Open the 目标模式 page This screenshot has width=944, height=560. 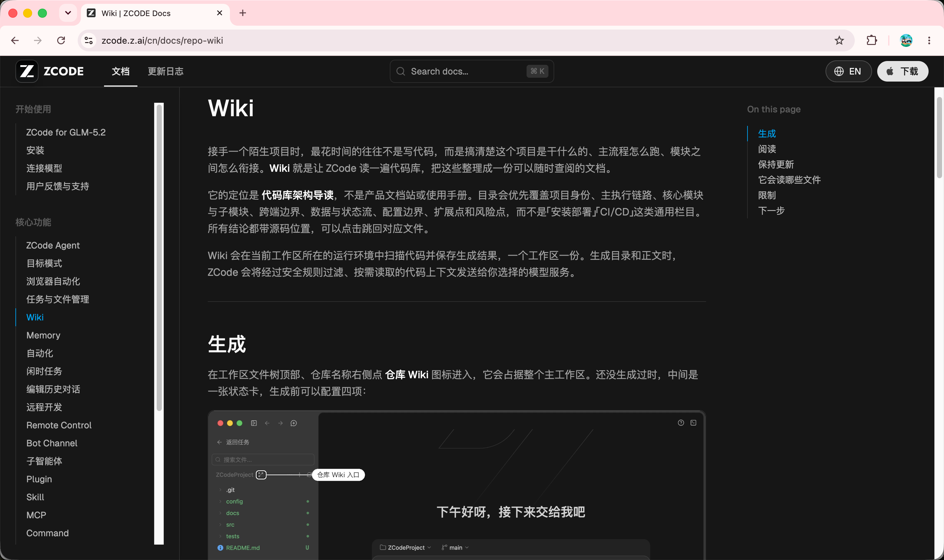(x=44, y=263)
